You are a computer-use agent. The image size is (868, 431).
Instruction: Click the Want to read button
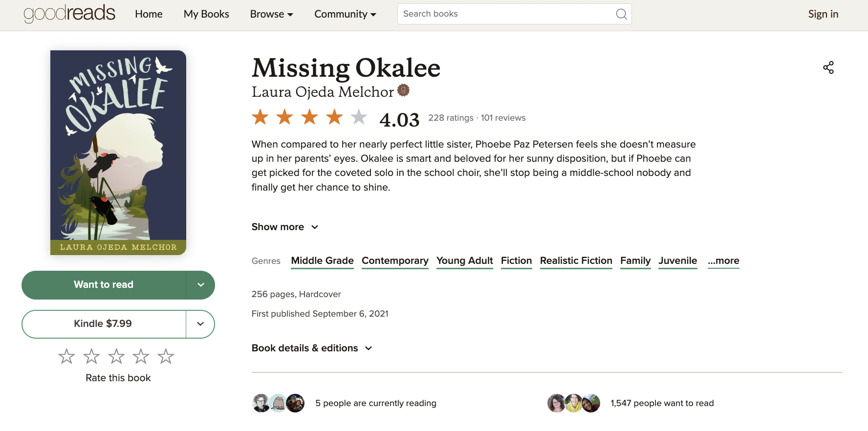(104, 285)
